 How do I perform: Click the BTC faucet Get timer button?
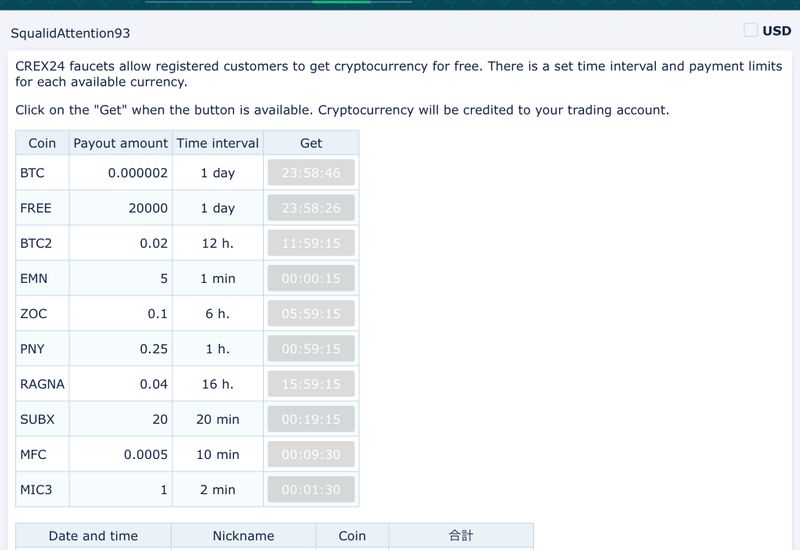311,173
